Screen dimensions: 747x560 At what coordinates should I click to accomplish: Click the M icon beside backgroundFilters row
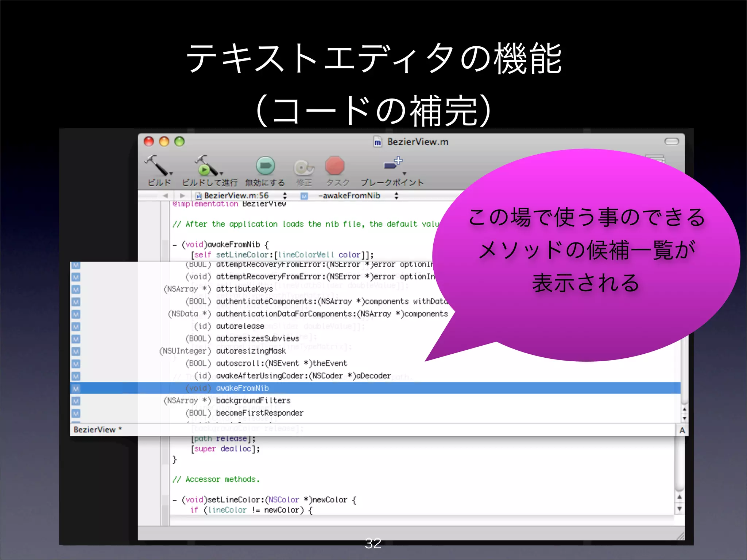pos(76,401)
